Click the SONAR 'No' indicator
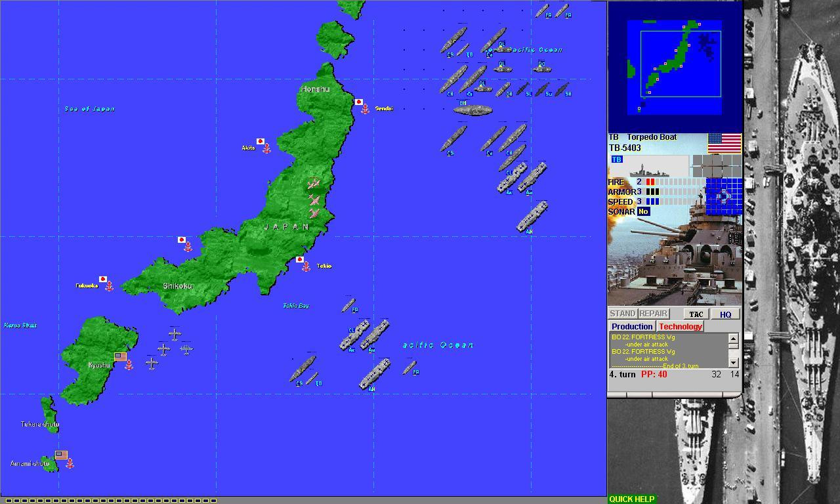Viewport: 840px width, 504px height. 643,211
